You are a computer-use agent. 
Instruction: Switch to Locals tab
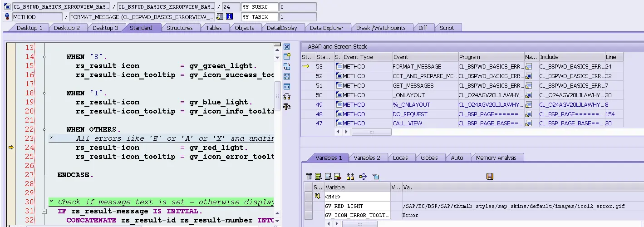pyautogui.click(x=400, y=158)
